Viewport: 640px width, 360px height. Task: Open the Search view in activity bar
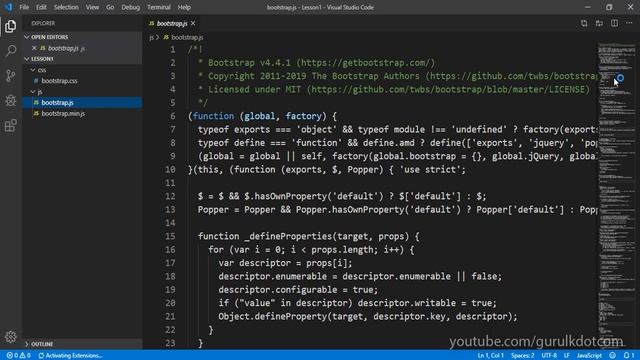click(11, 51)
